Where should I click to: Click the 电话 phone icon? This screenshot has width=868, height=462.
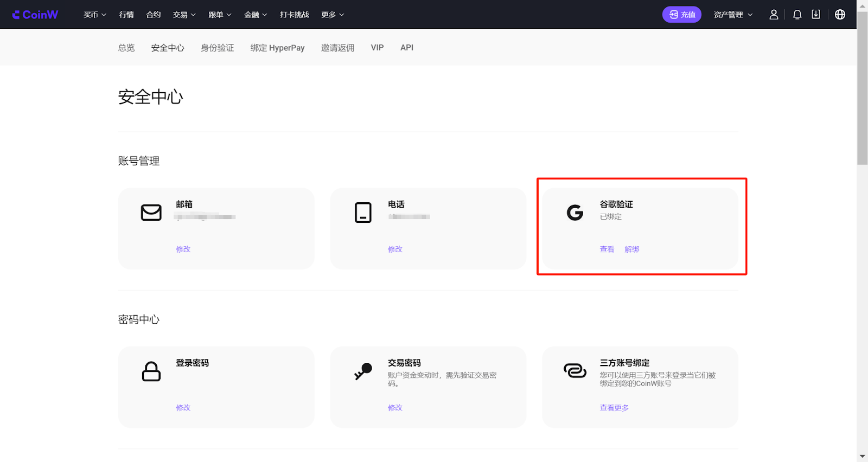pos(363,213)
